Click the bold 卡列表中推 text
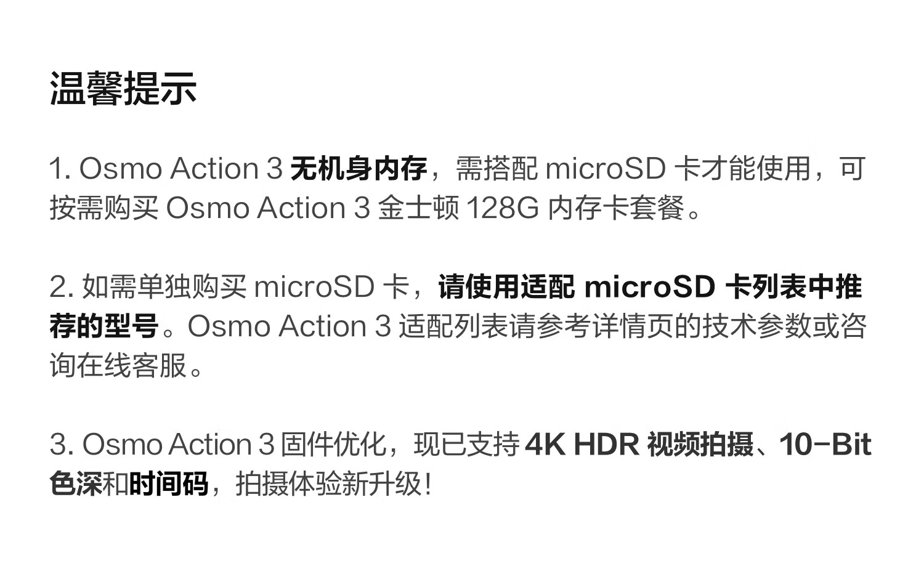The width and height of the screenshot is (924, 574). point(793,287)
